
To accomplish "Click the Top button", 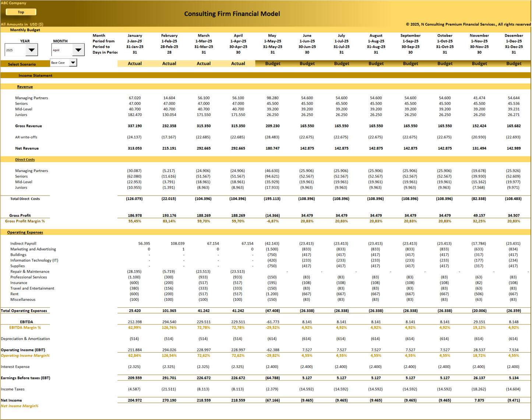I will pos(21,12).
